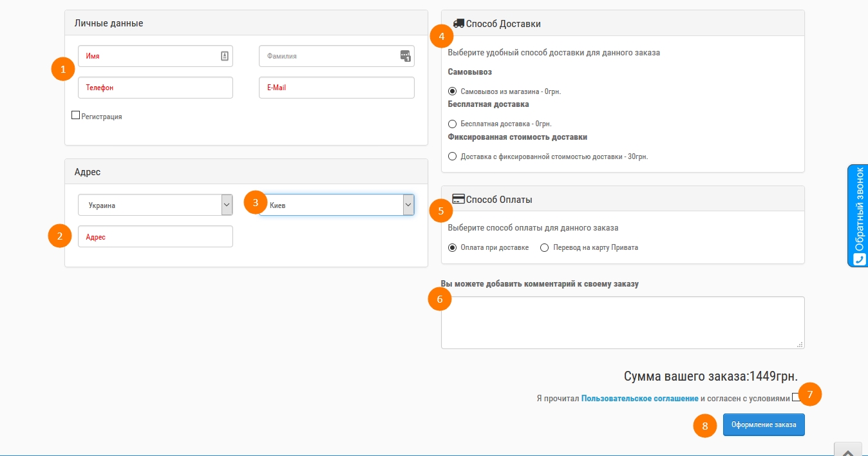Image resolution: width=868 pixels, height=456 pixels.
Task: Click the credit card icon beside Способ Оплаты
Action: pos(458,199)
